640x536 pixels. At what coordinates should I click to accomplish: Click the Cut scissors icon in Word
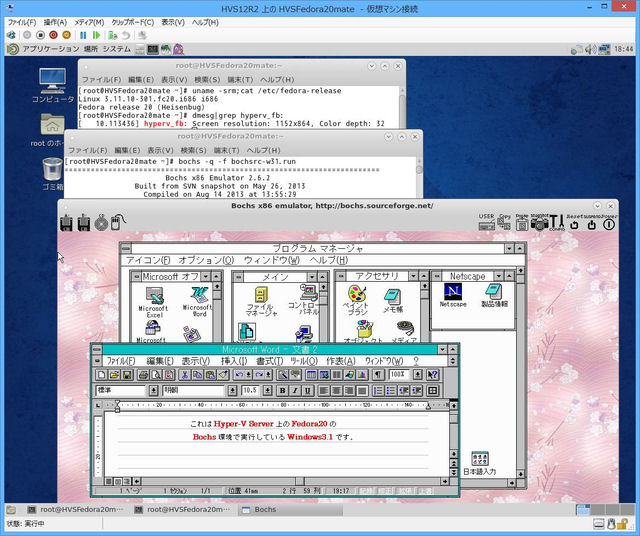(184, 374)
